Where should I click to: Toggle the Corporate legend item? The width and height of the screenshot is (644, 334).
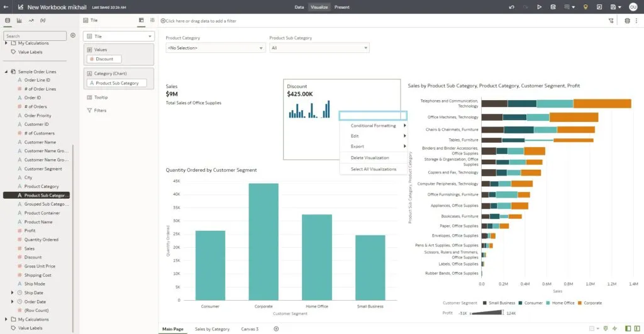pyautogui.click(x=589, y=303)
